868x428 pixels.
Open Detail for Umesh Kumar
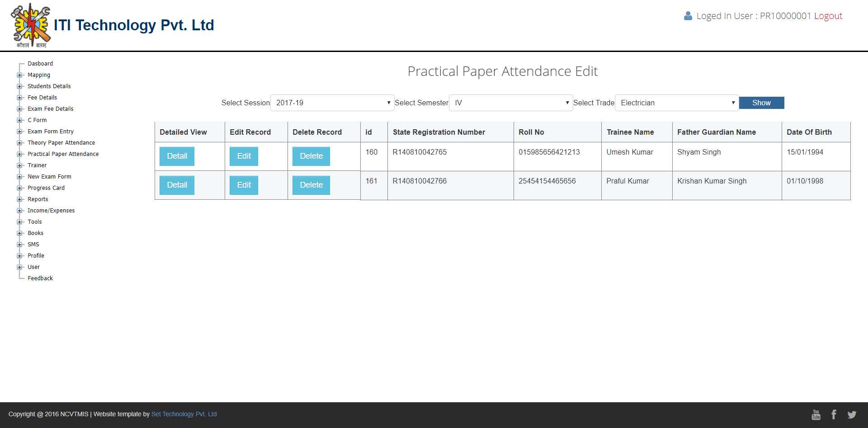pyautogui.click(x=177, y=156)
